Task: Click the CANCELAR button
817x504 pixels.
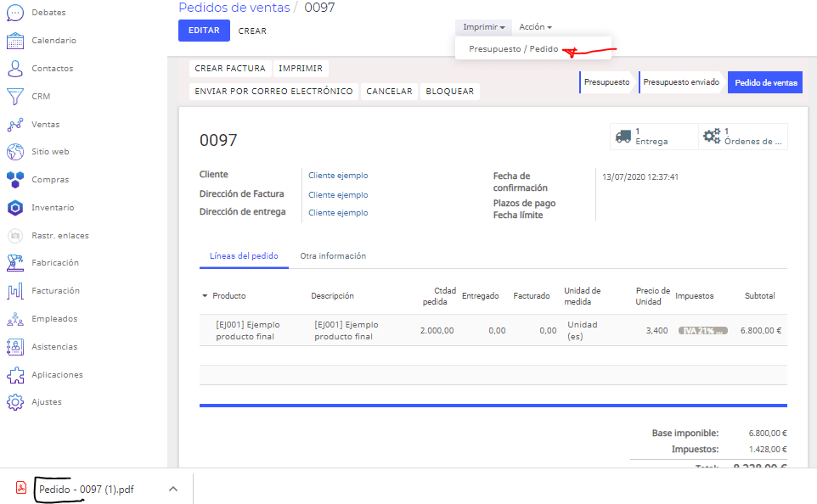Action: point(389,91)
